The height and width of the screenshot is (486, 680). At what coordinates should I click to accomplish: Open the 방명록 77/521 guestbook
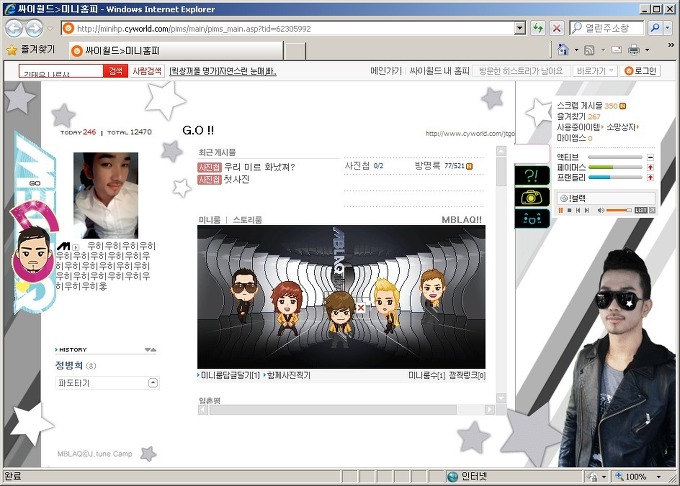[x=443, y=166]
